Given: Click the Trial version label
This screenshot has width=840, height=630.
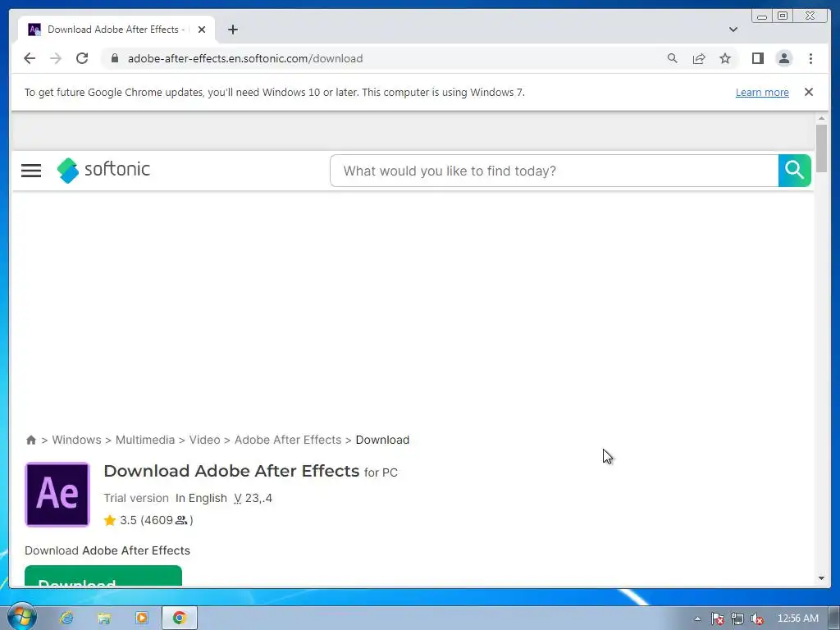Looking at the screenshot, I should tap(136, 498).
